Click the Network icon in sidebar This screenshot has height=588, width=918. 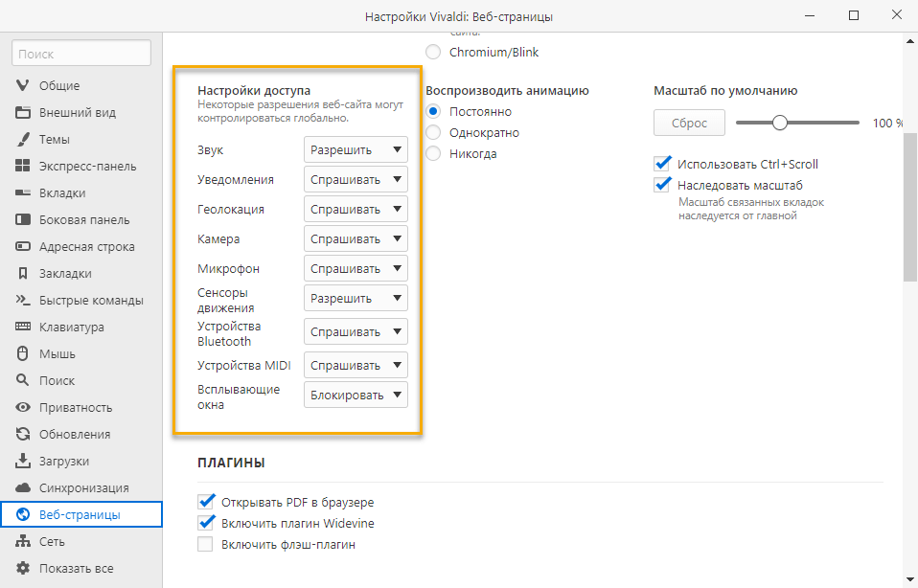[x=23, y=541]
